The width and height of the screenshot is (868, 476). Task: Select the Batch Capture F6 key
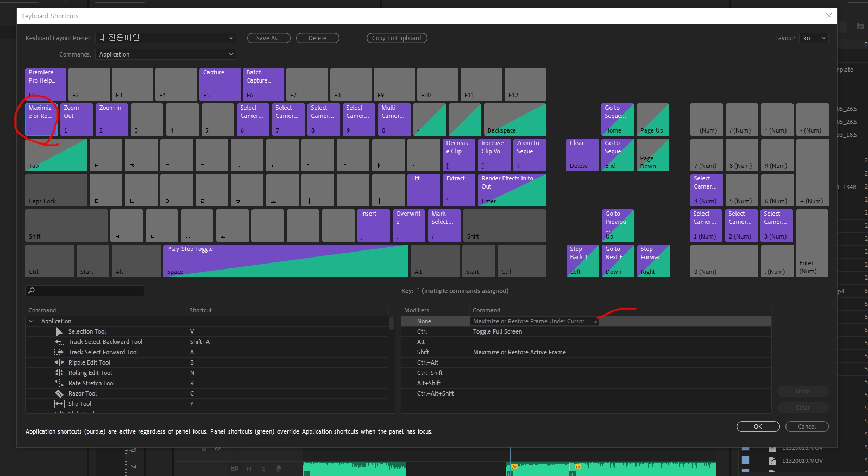263,84
